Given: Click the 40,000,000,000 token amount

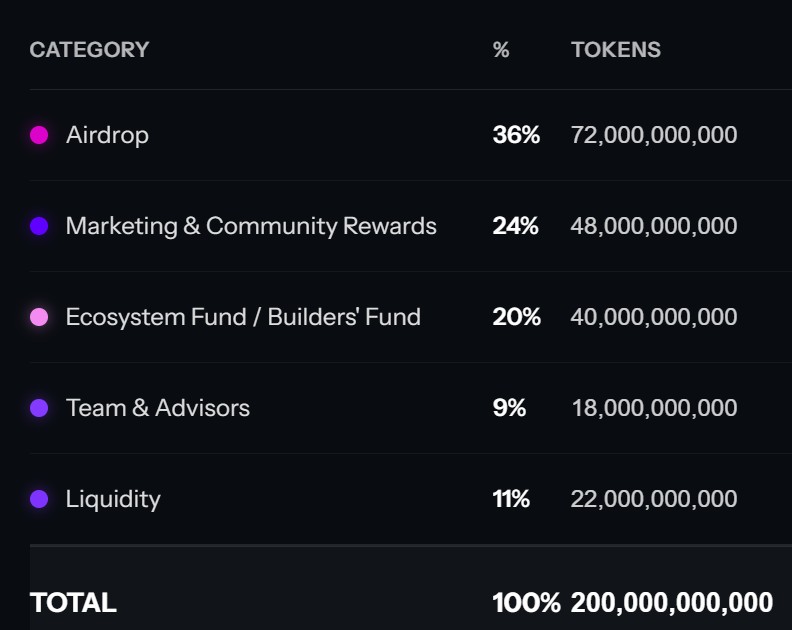Looking at the screenshot, I should tap(654, 317).
